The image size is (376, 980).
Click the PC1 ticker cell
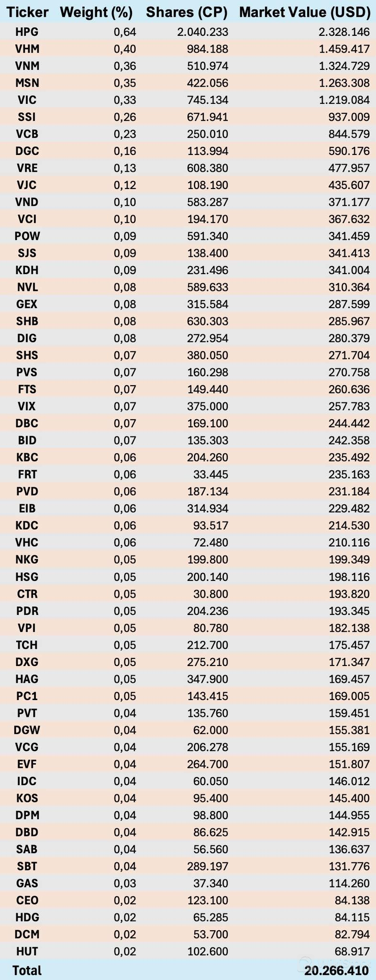tap(27, 696)
